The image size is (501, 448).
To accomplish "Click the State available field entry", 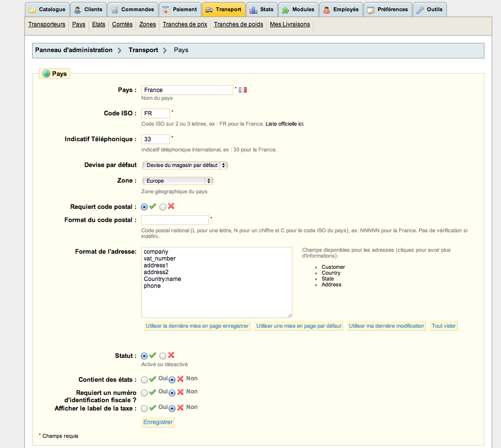I will (328, 279).
